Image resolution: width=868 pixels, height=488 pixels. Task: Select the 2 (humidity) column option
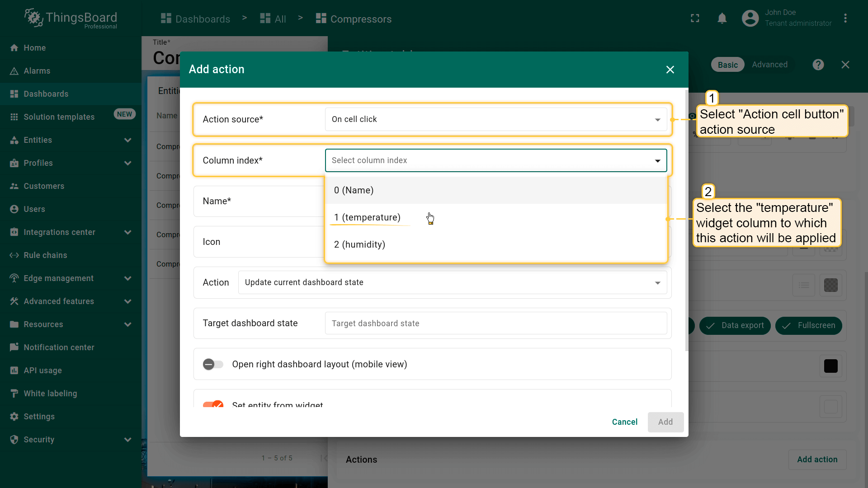click(359, 244)
